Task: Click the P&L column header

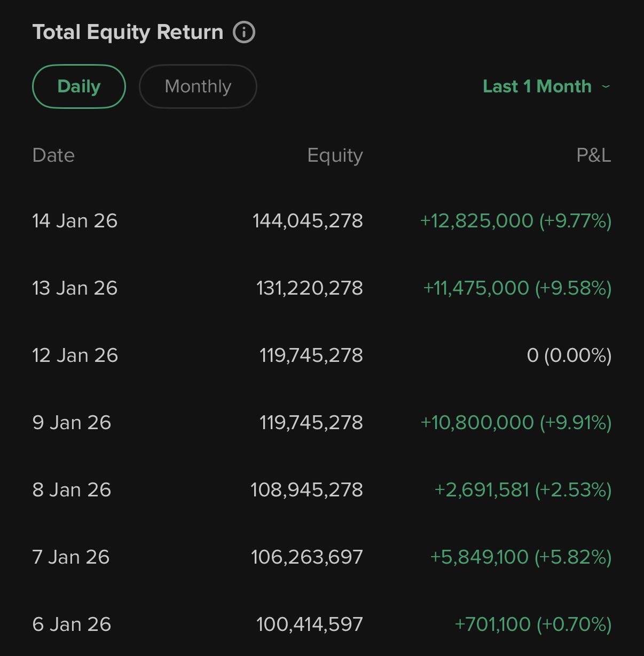Action: pyautogui.click(x=593, y=155)
